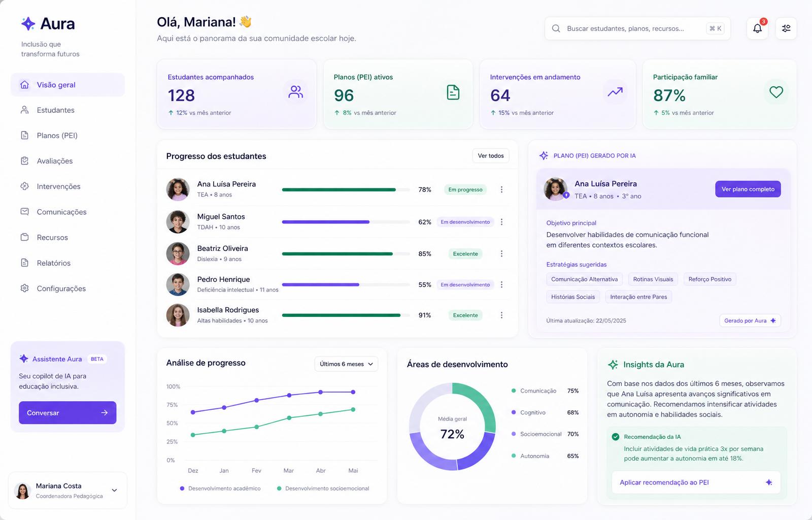
Task: Click the PLANO (PEI) GERADO POR IA sparkle icon
Action: tap(544, 155)
